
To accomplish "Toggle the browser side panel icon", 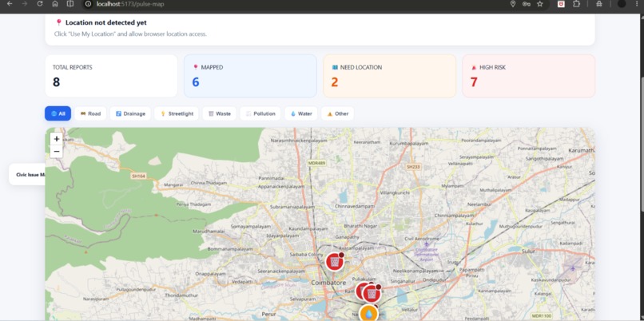I will point(70,4).
